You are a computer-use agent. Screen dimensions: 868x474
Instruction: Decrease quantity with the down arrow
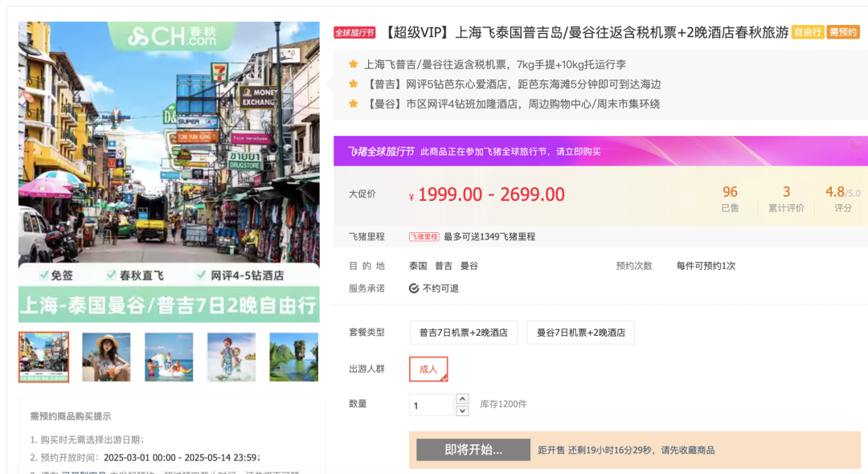pos(462,411)
